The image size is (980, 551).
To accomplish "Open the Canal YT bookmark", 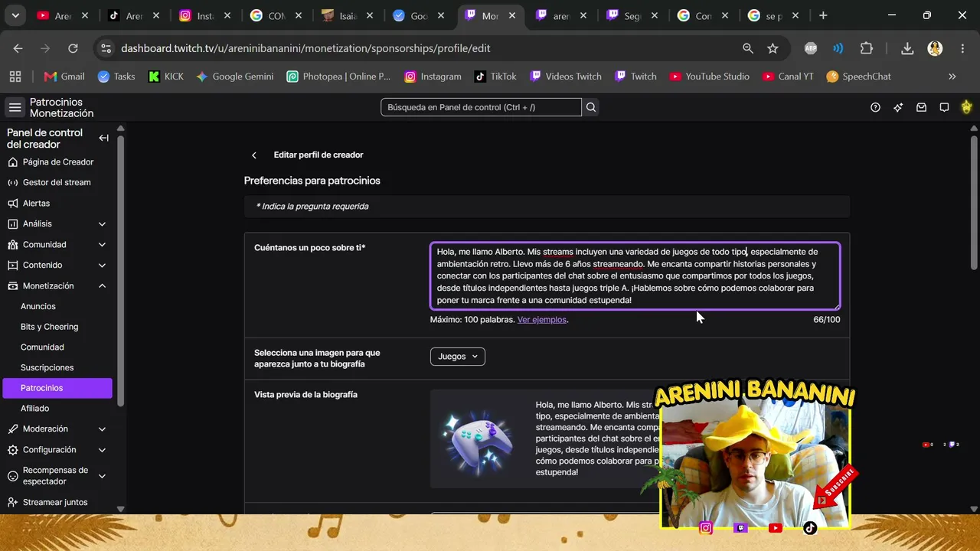I will click(788, 77).
